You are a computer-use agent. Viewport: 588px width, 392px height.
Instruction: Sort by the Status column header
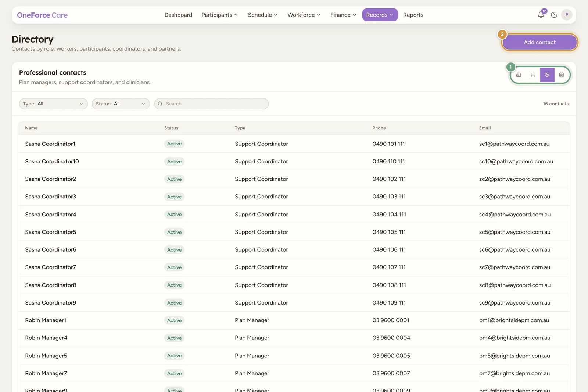(x=171, y=128)
